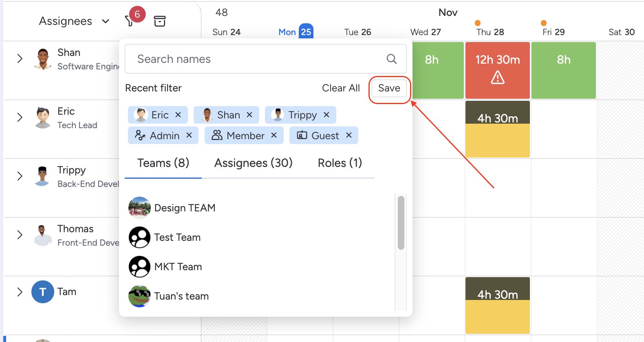Remove Trippy filter chip
Image resolution: width=644 pixels, height=342 pixels.
pyautogui.click(x=326, y=115)
